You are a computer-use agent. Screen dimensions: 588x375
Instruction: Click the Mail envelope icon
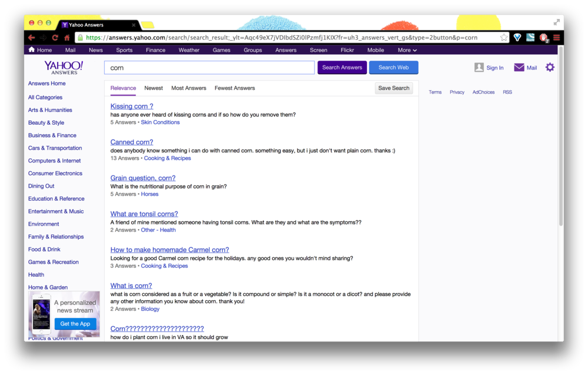(519, 68)
